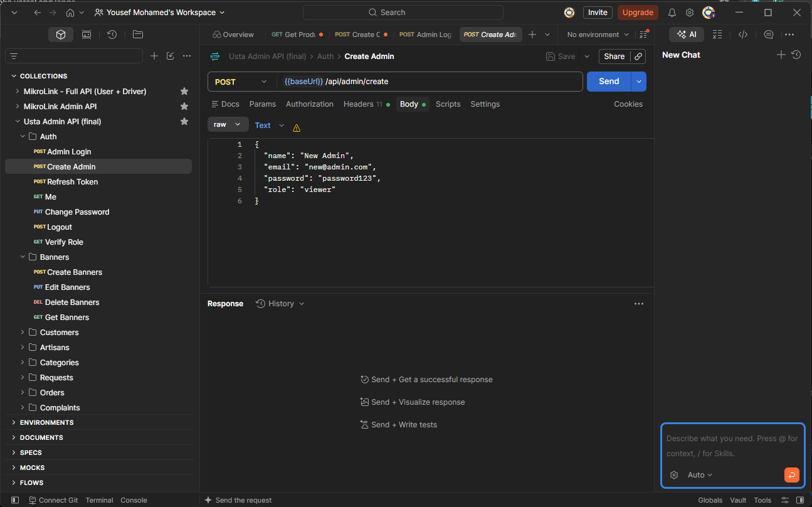Open the raw body type dropdown
Viewport: 812px width, 507px height.
tap(228, 124)
